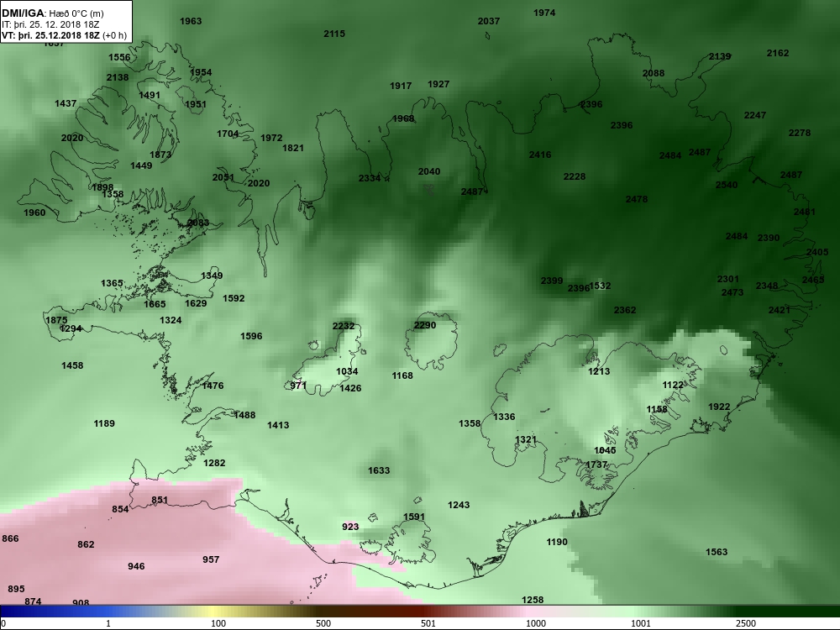
Task: Select the 2228 value in the north
Action: point(575,176)
